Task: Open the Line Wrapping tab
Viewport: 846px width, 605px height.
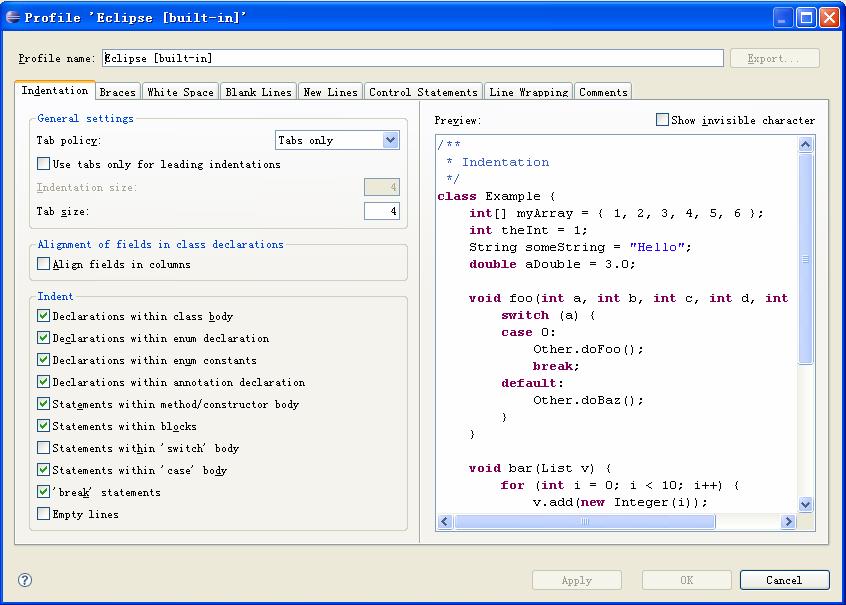Action: [529, 92]
